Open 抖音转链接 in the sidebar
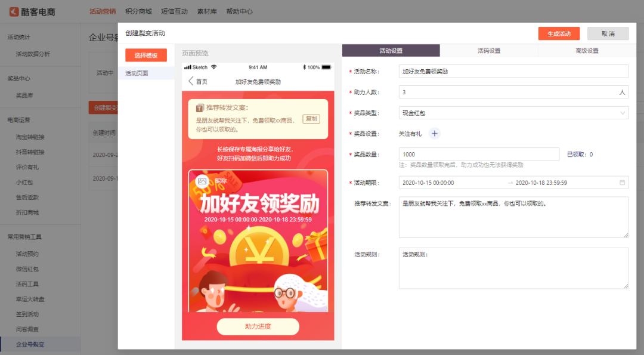The height and width of the screenshot is (355, 644). point(30,152)
